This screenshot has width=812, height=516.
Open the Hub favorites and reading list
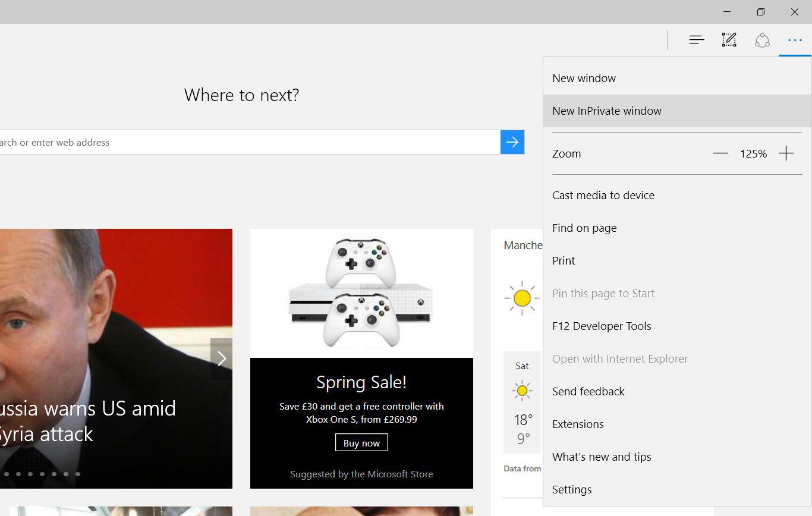coord(697,40)
